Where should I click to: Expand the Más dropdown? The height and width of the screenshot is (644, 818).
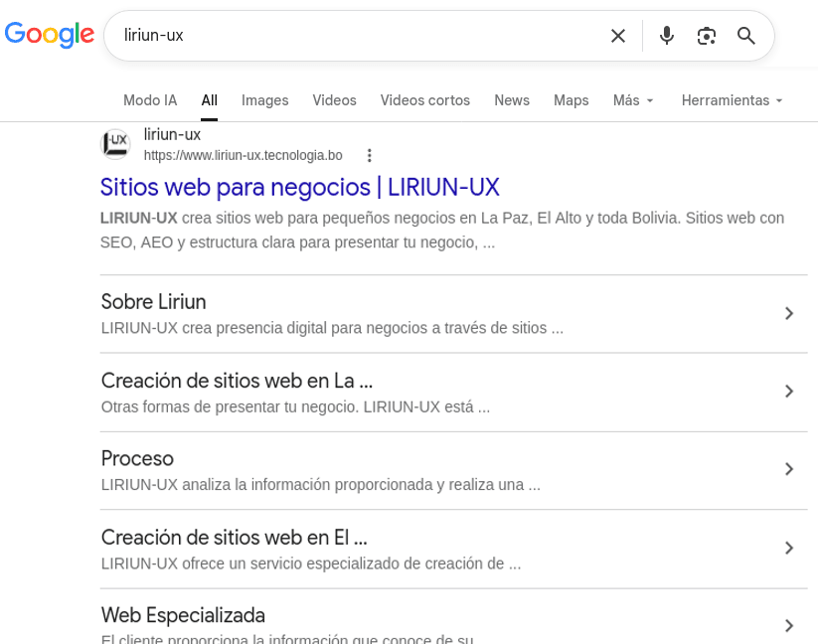click(x=633, y=100)
